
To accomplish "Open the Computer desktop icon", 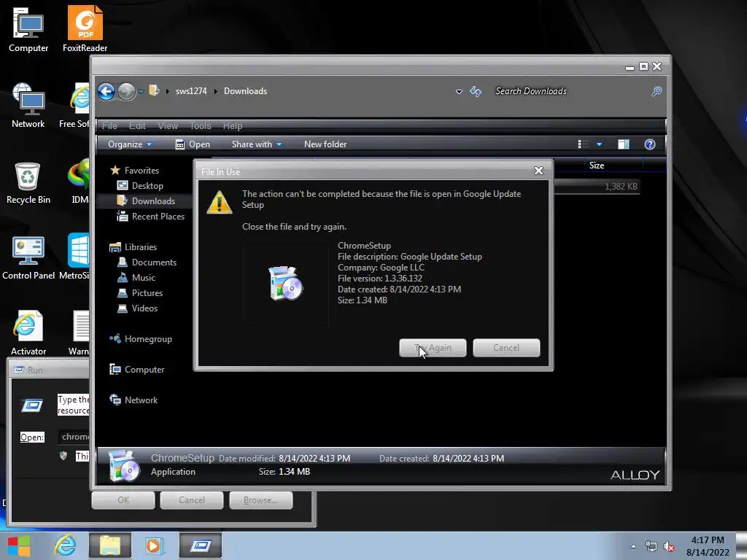I will 28,29.
